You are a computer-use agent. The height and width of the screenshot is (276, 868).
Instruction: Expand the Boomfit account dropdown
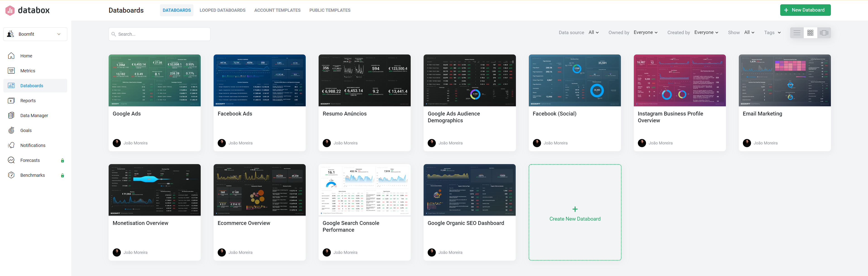35,34
